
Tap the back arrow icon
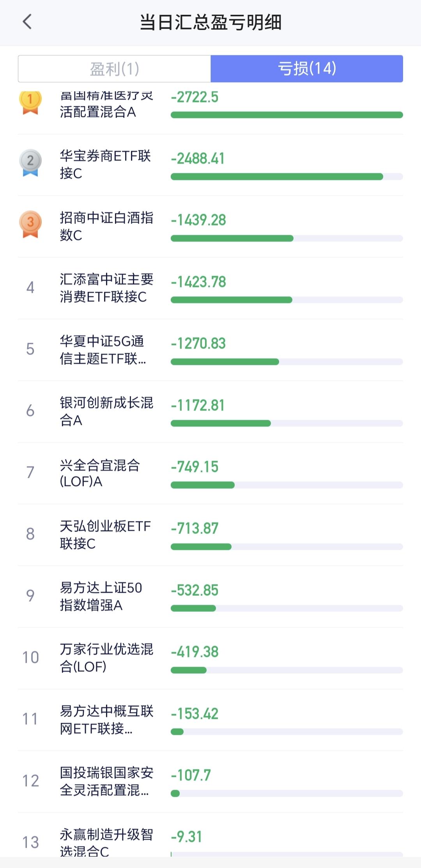click(27, 22)
